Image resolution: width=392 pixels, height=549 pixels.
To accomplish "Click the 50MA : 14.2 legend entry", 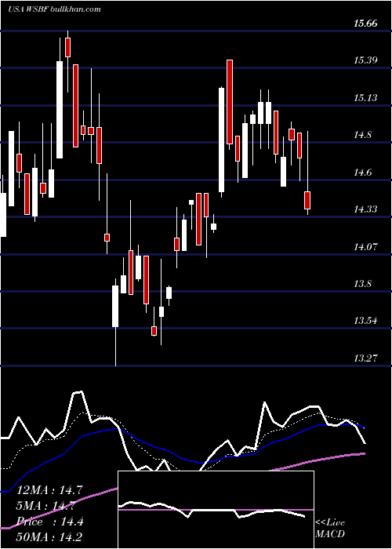I will (x=50, y=536).
